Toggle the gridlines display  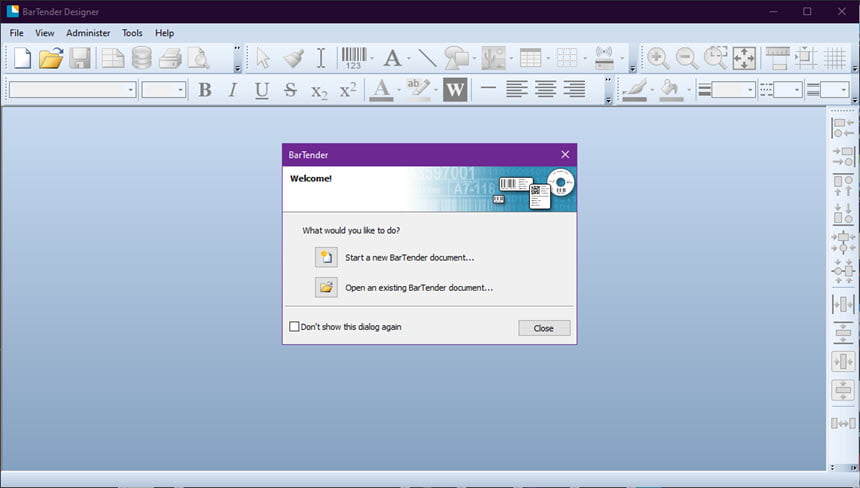pos(835,58)
